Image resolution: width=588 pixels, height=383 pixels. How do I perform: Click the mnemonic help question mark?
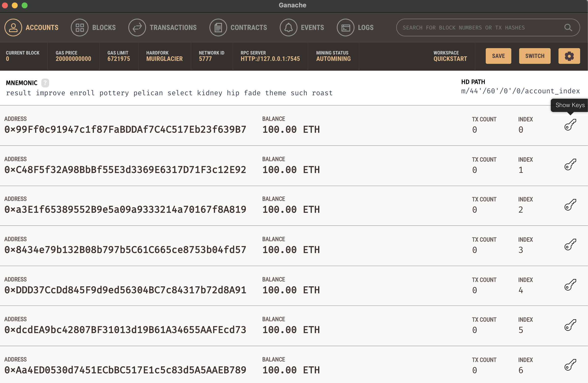coord(45,83)
